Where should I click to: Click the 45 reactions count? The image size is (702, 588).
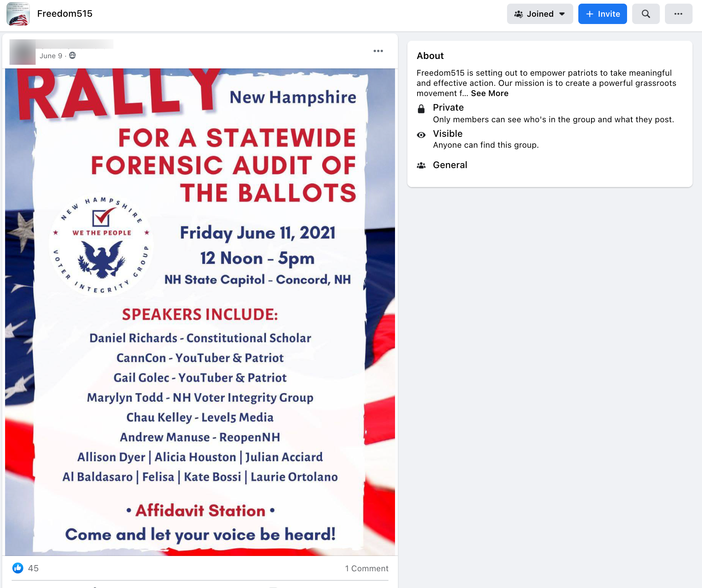33,568
